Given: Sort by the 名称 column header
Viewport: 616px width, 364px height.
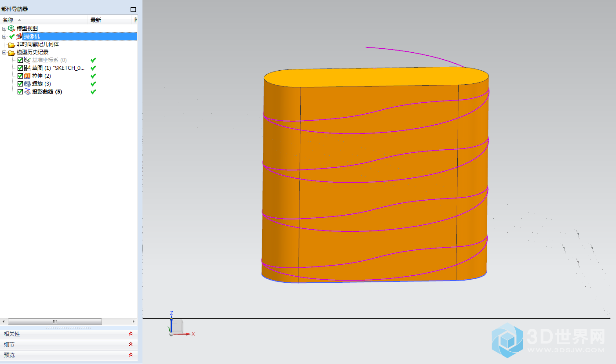Looking at the screenshot, I should [44, 20].
